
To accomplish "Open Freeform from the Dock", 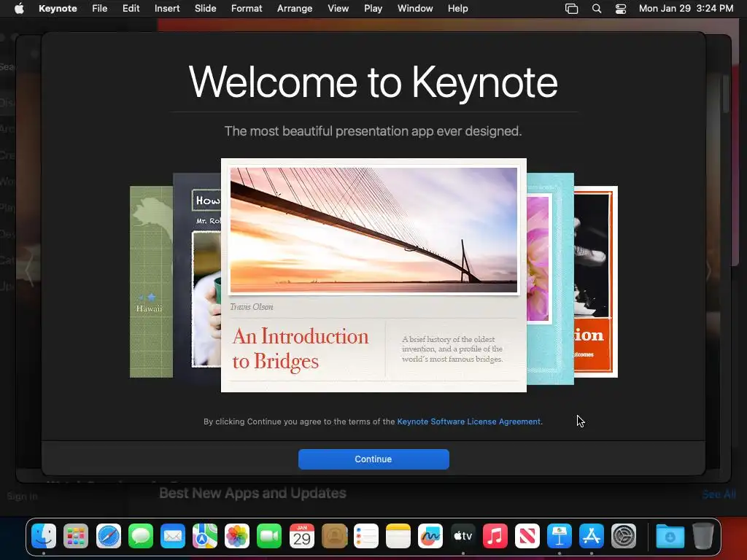I will [430, 536].
